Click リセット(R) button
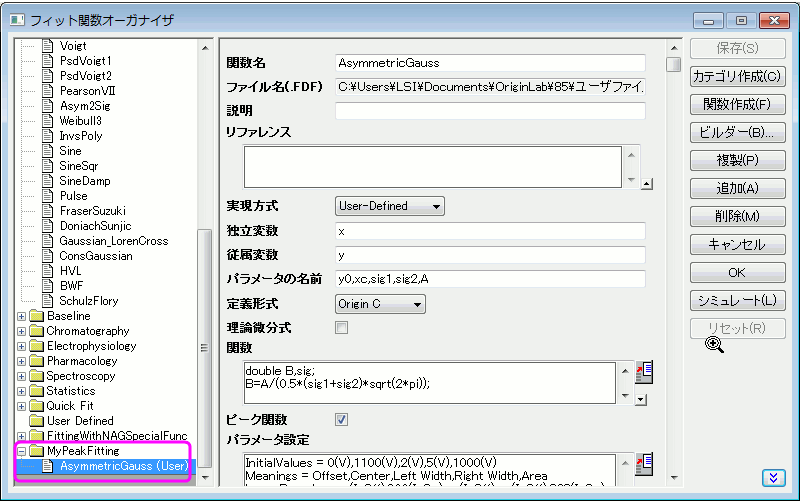This screenshot has width=800, height=502. coord(737,329)
